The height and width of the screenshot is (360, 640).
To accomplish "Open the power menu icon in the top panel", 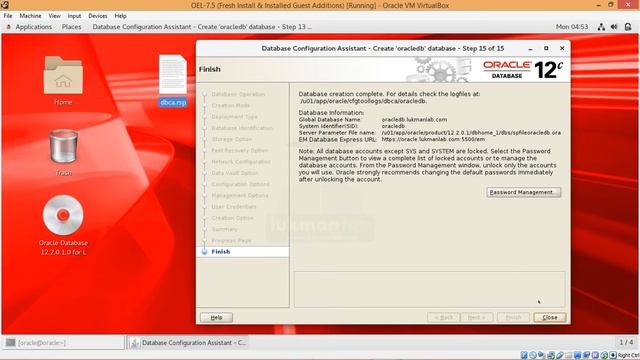I will pos(628,27).
